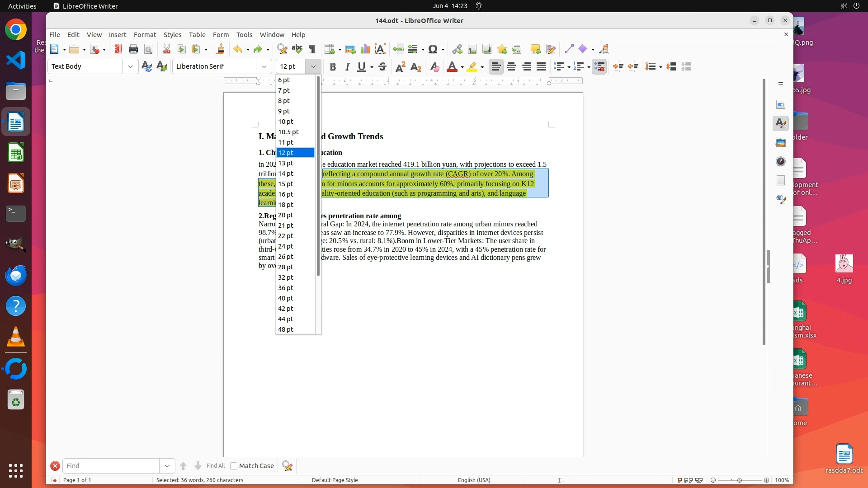Click inside the Find search field

click(x=111, y=466)
